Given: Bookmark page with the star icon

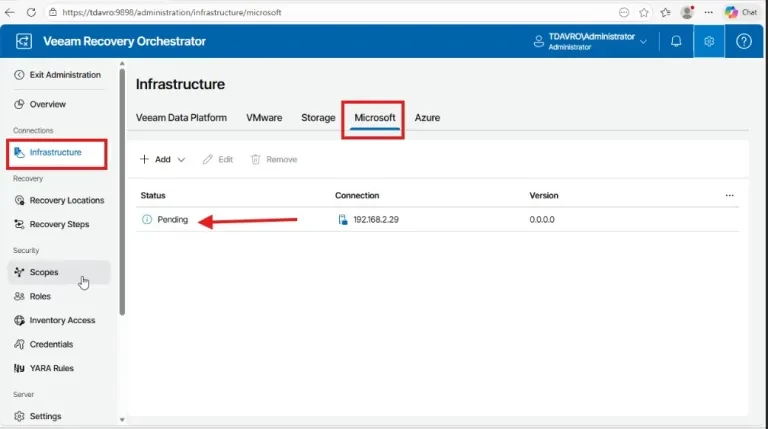Looking at the screenshot, I should (644, 13).
